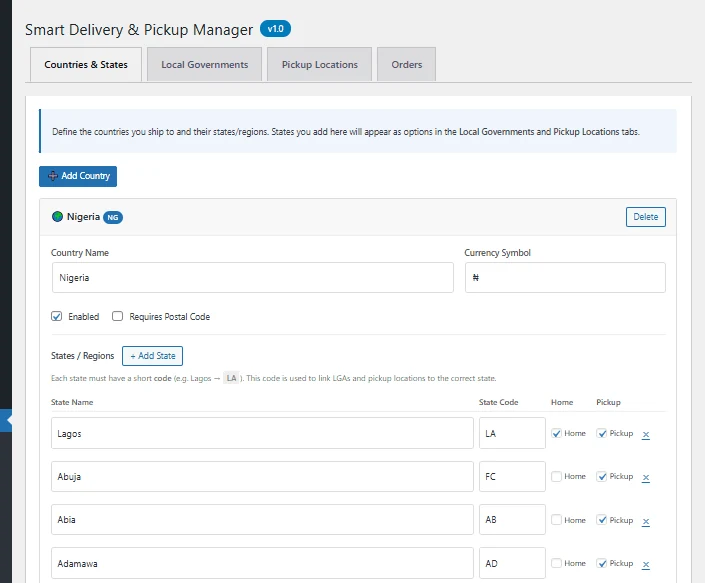Remove the Lagos state row
Image resolution: width=705 pixels, height=583 pixels.
646,434
